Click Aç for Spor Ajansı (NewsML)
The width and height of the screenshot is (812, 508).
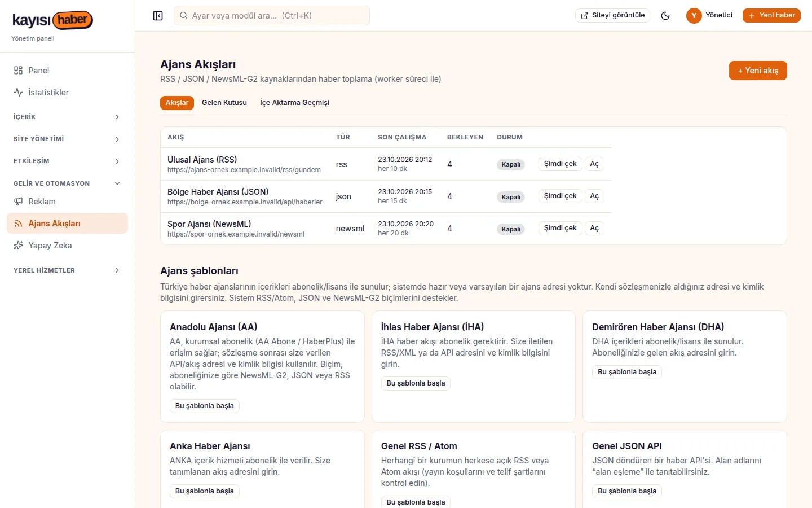click(x=594, y=228)
